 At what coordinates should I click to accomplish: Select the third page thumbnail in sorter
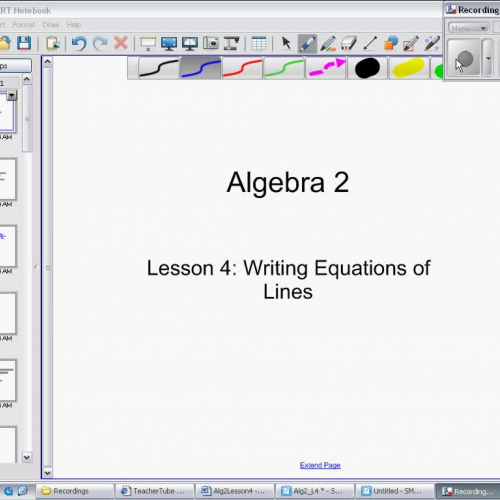7,246
